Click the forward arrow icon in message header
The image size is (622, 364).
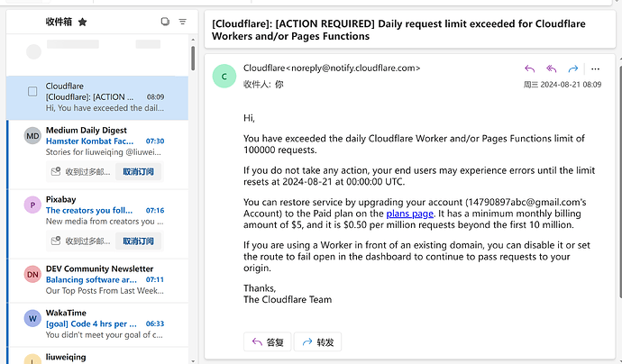coord(572,69)
